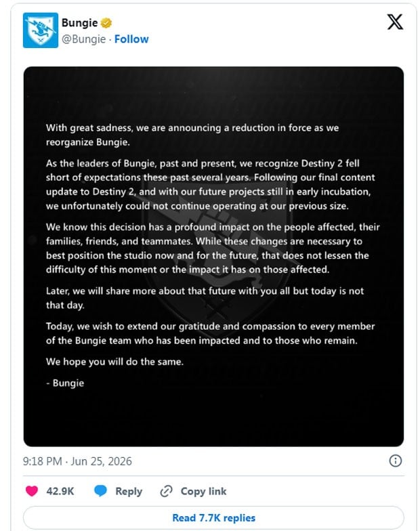Open the announcement statement image
The height and width of the screenshot is (531, 420).
point(213,256)
